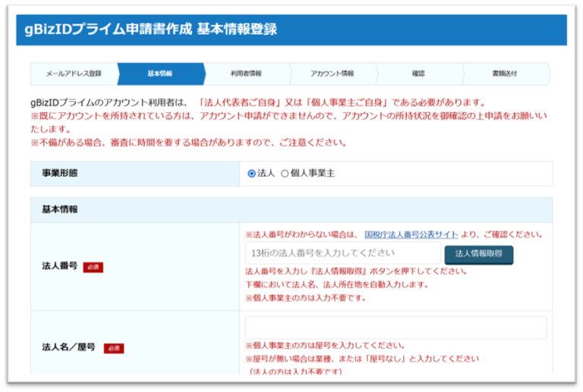Click the 法人名／屋号 field label
This screenshot has width=583, height=392.
(68, 347)
